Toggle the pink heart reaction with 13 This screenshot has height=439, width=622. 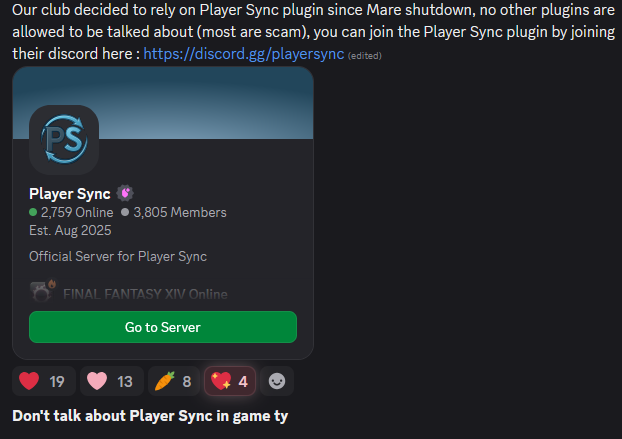click(x=111, y=381)
